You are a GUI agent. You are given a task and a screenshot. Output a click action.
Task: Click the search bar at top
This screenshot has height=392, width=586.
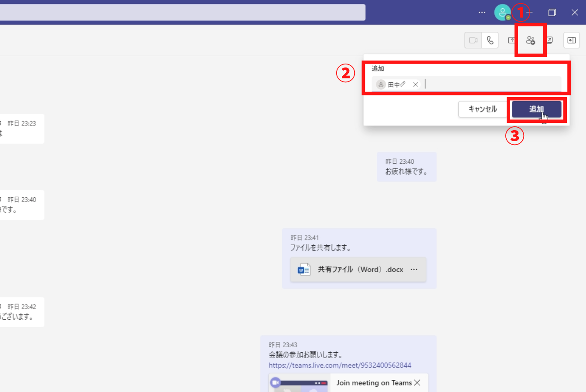182,12
